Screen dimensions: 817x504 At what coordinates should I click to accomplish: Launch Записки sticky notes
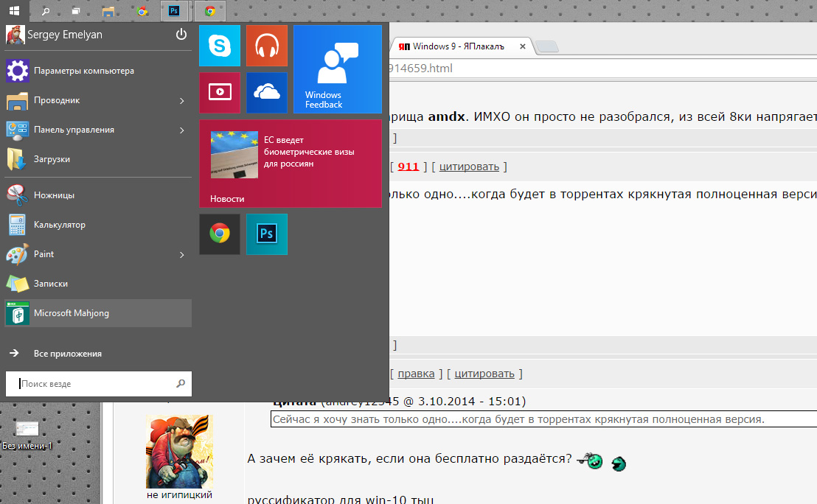tap(98, 284)
